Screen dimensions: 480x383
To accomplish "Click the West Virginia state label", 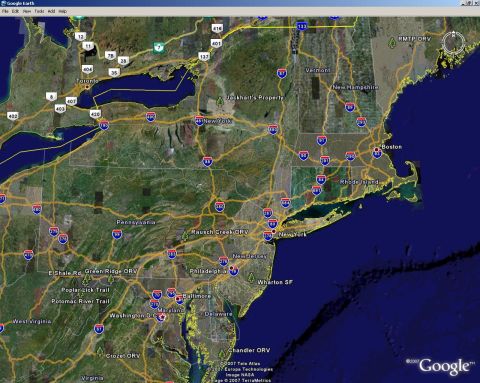I will (32, 321).
